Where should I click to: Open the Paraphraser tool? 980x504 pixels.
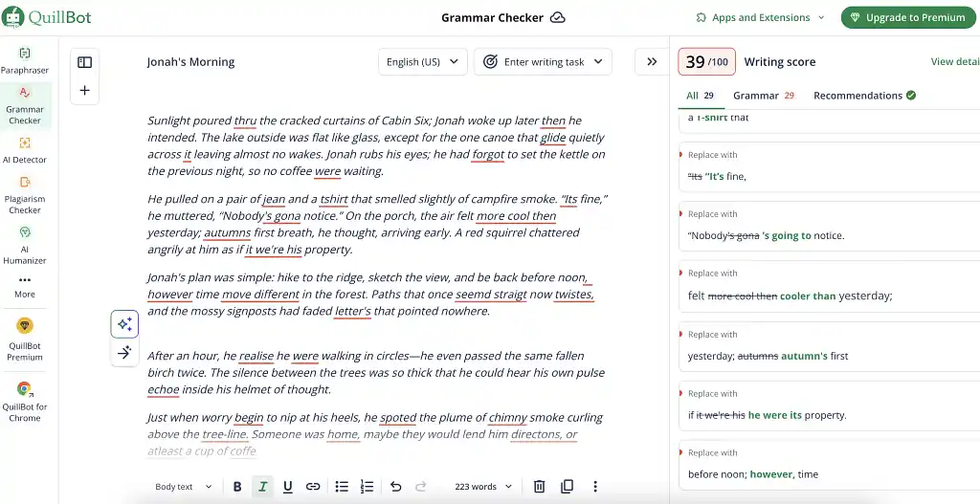click(x=24, y=60)
